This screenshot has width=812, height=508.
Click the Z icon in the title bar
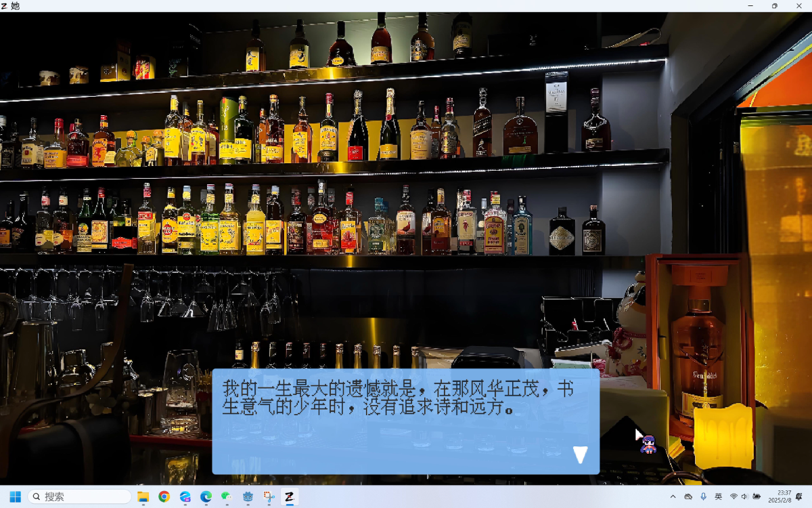click(x=5, y=5)
